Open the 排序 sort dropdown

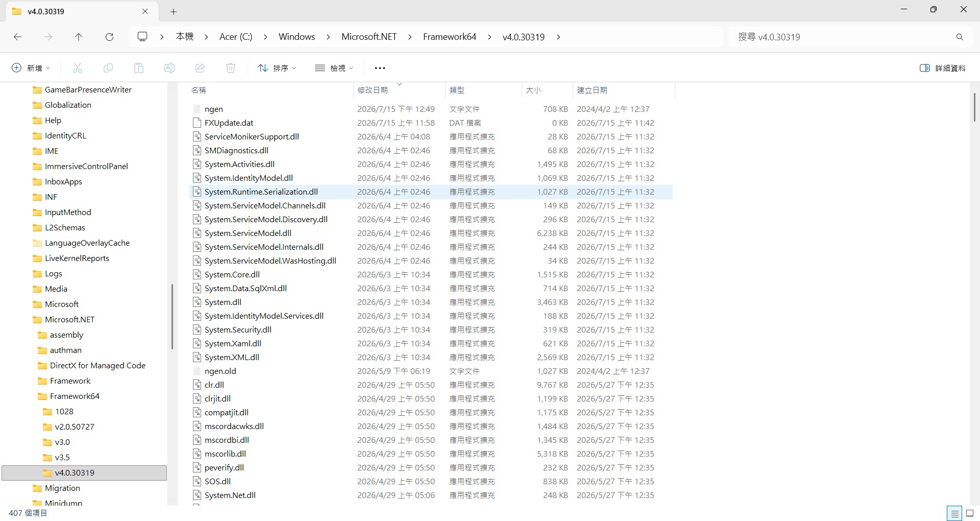[277, 68]
